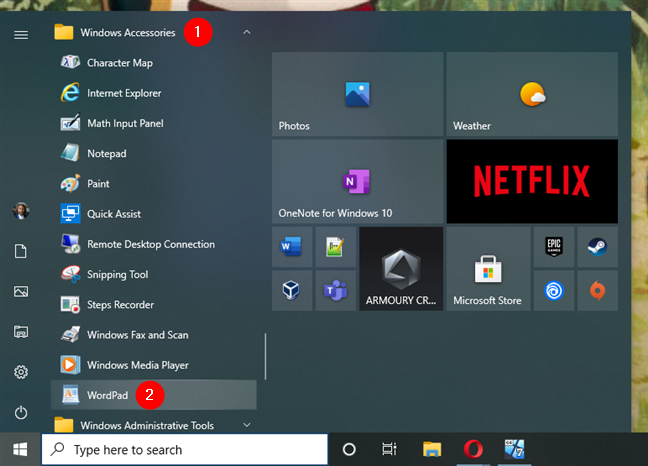Launch Opera from the taskbar
Viewport: 648px width, 466px height.
[473, 449]
